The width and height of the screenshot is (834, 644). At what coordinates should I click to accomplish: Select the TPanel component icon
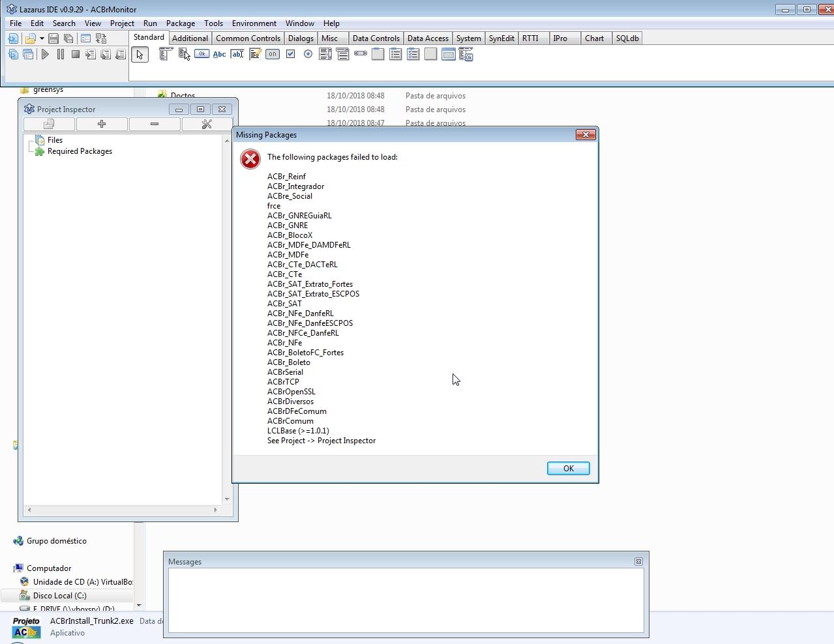[x=431, y=55]
